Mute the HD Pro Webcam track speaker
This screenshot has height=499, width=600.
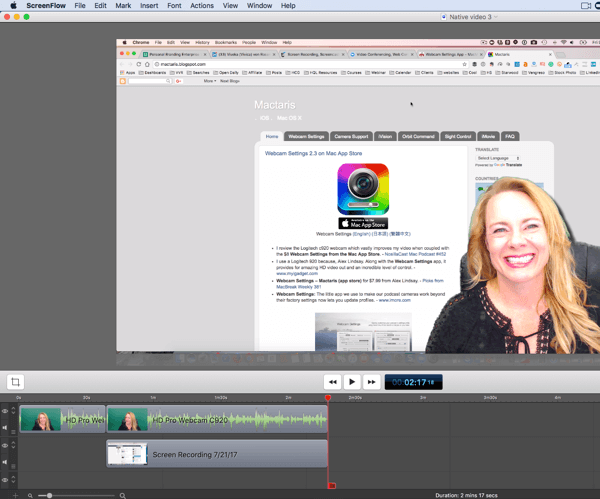pyautogui.click(x=5, y=427)
